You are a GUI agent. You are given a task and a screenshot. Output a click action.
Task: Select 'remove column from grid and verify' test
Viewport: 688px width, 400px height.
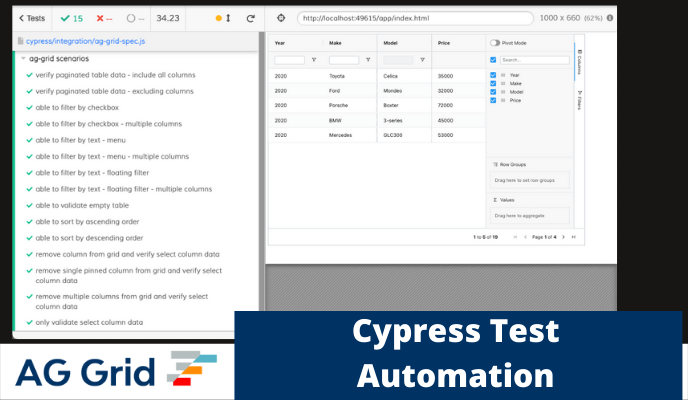[127, 254]
